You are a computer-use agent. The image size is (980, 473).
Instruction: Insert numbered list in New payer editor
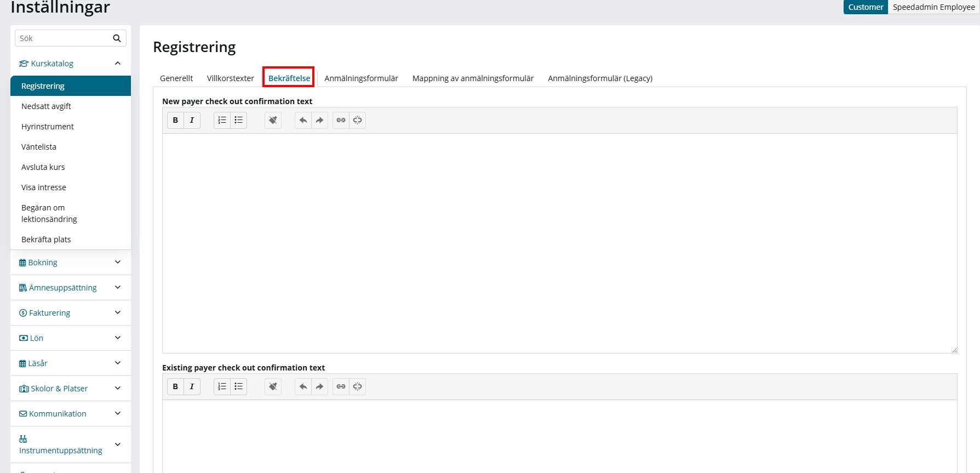click(222, 120)
